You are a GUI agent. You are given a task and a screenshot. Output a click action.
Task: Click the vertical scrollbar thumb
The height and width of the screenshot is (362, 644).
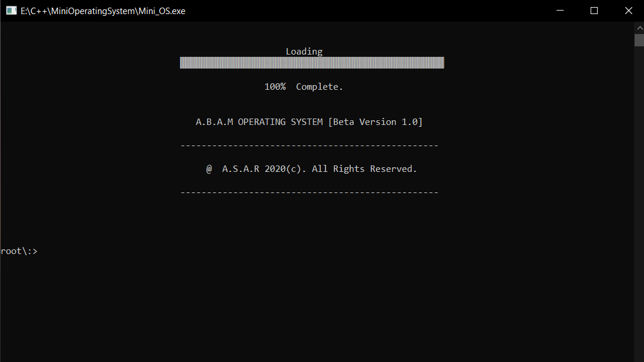click(639, 40)
